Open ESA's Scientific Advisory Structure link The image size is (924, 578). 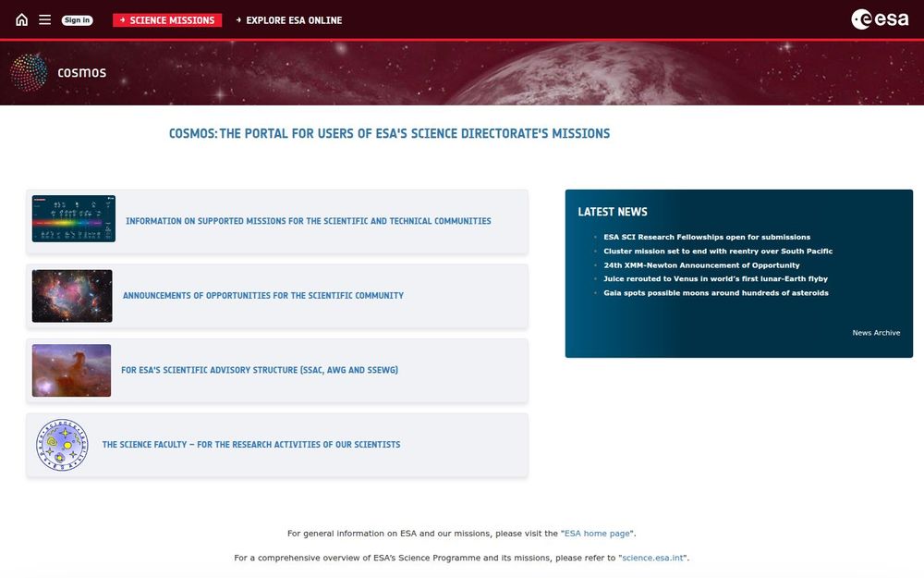[x=260, y=370]
